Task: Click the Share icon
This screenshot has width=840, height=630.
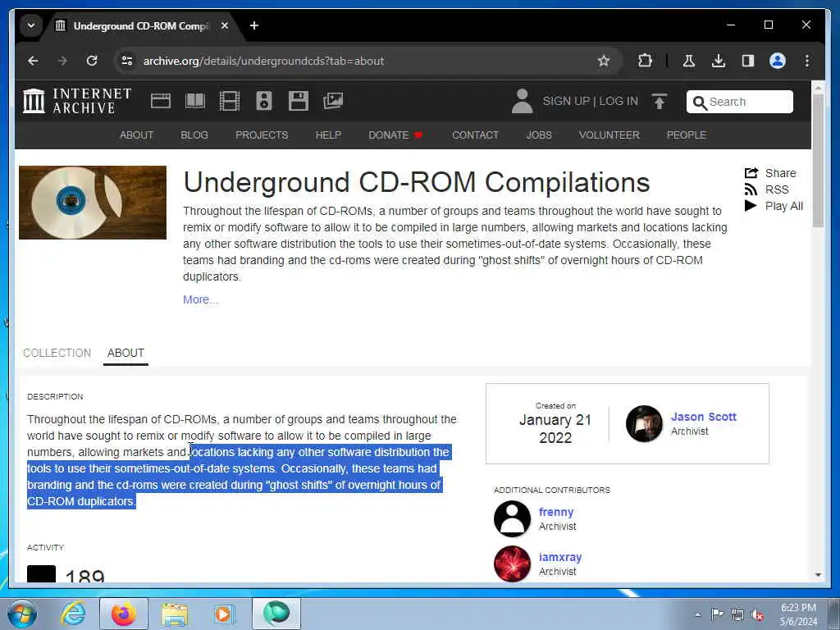Action: pyautogui.click(x=751, y=173)
